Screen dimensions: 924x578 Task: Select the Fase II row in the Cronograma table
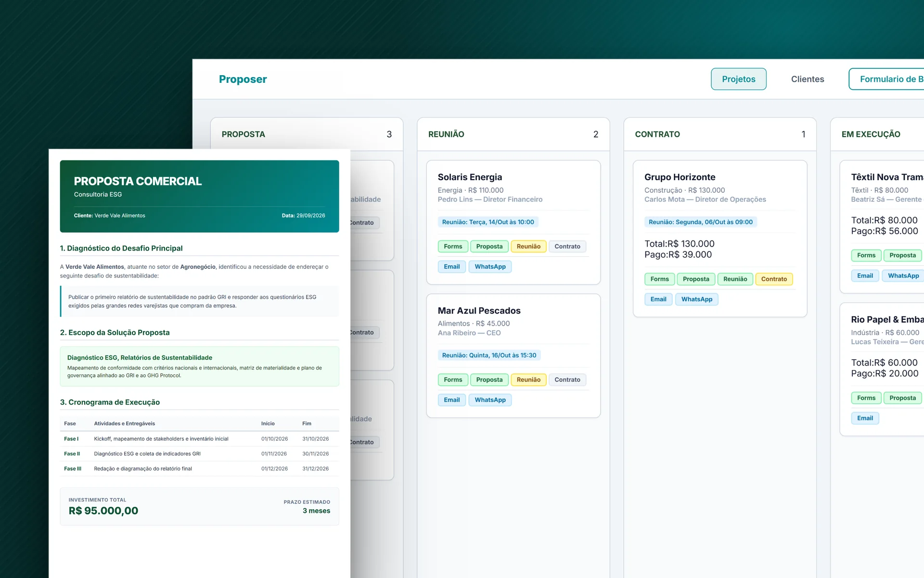point(199,454)
